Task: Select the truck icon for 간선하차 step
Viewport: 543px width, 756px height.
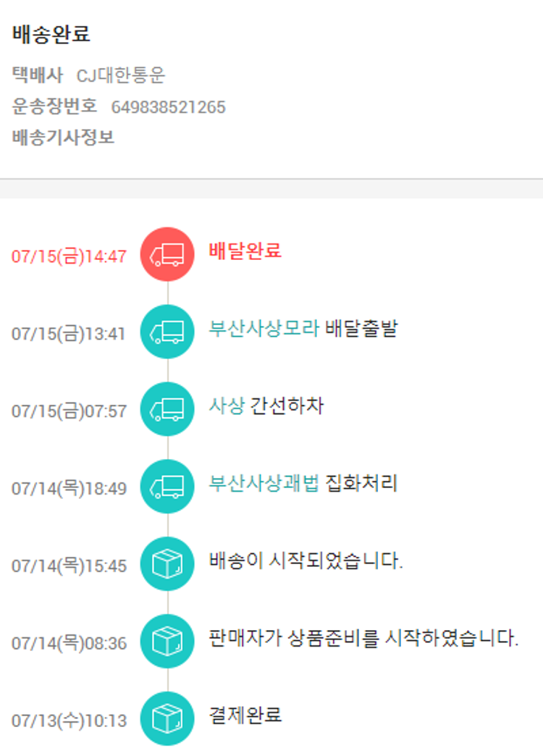Action: 167,409
